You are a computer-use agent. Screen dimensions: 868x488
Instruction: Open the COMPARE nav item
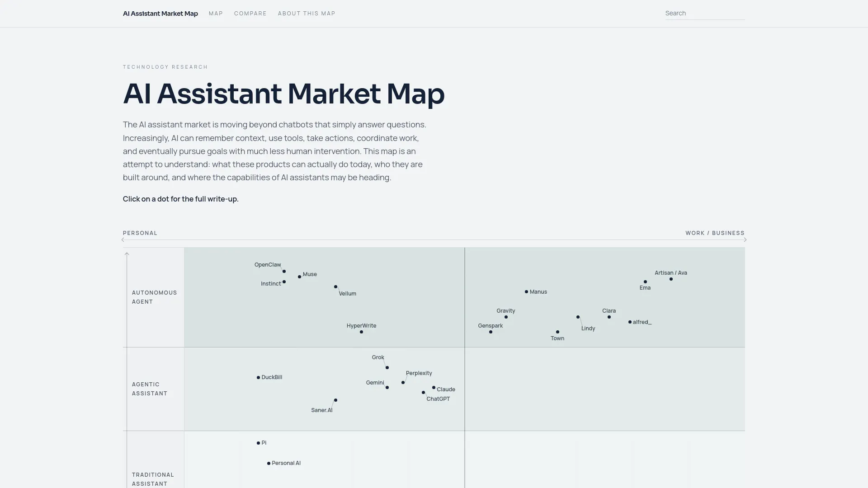click(250, 14)
